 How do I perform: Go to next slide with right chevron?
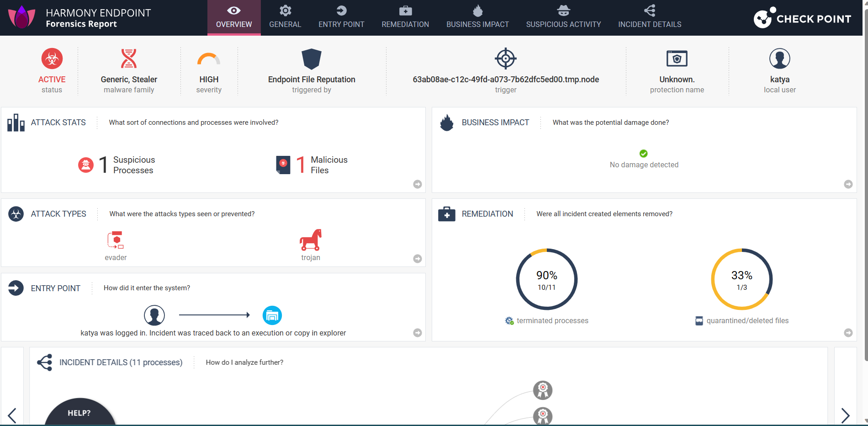point(846,415)
